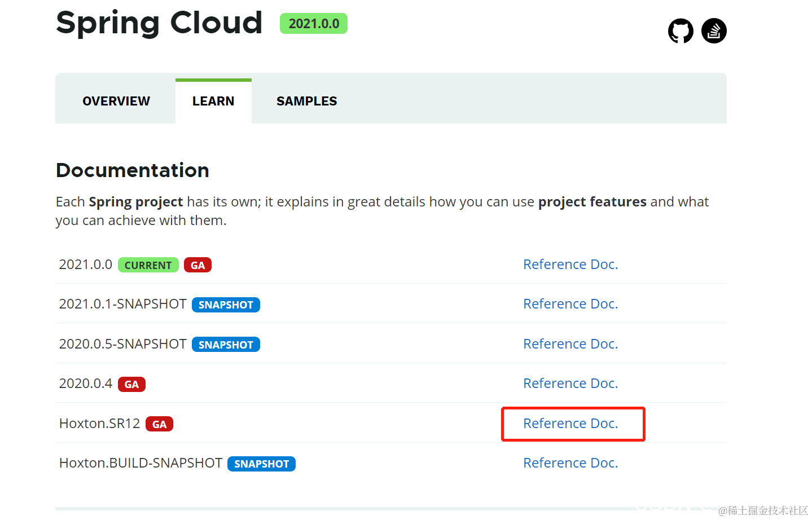Image resolution: width=812 pixels, height=520 pixels.
Task: Click the Documentation heading
Action: 133,170
